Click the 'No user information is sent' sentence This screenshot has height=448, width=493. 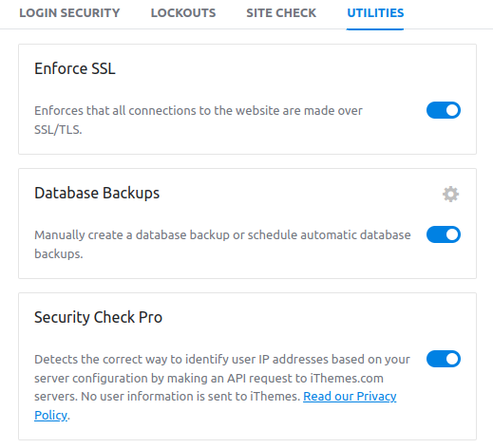tap(190, 397)
